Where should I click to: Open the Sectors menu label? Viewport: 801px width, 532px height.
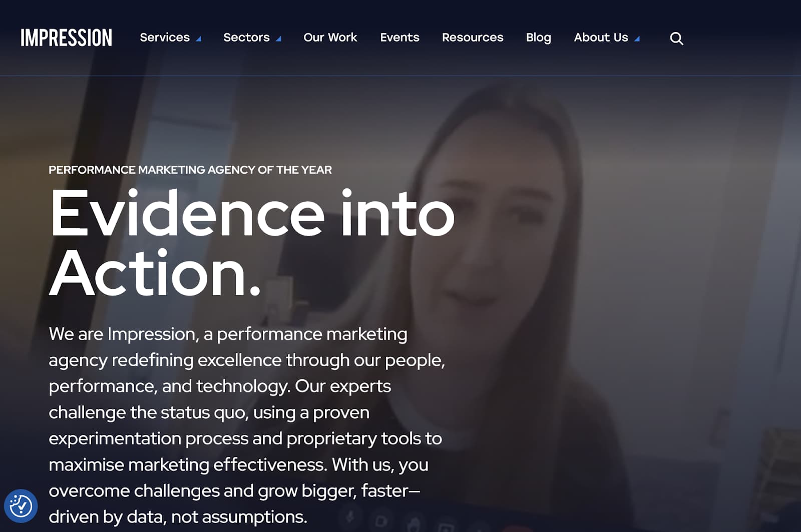(246, 38)
